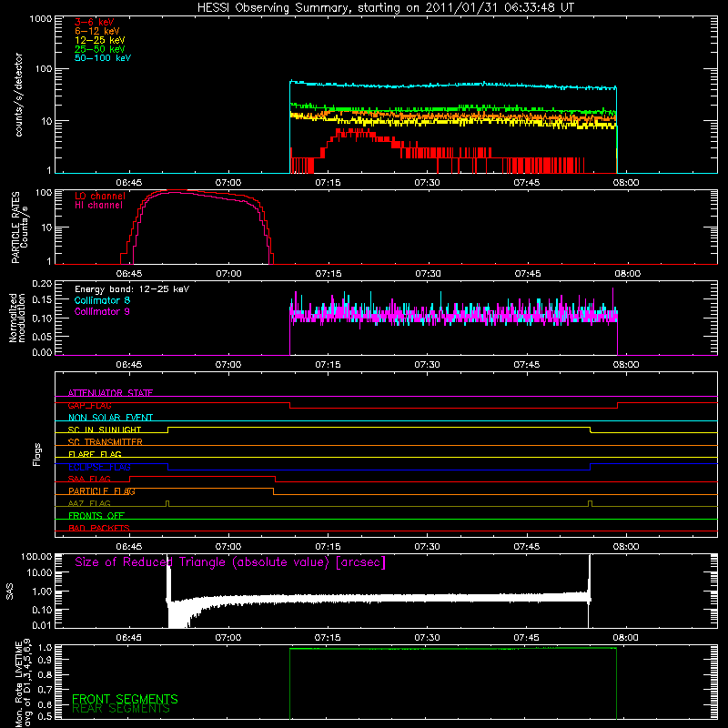
Task: Click the HESSI Observing Summary title text
Action: pos(385,8)
